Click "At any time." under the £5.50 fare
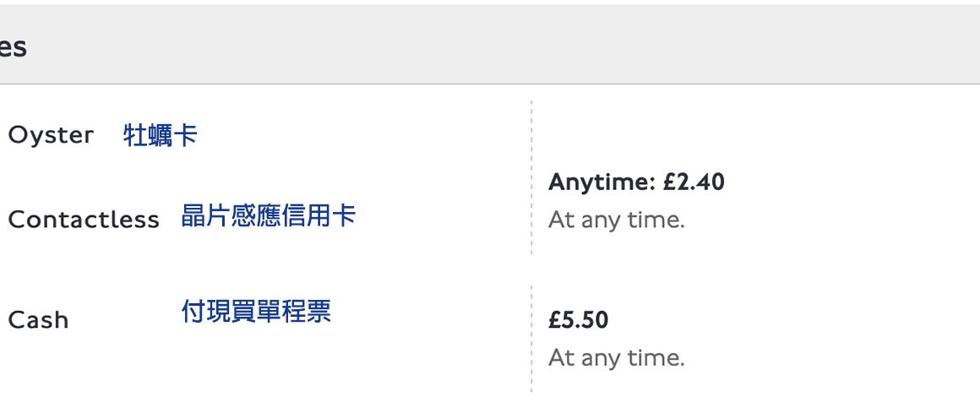This screenshot has height=408, width=980. (x=616, y=358)
